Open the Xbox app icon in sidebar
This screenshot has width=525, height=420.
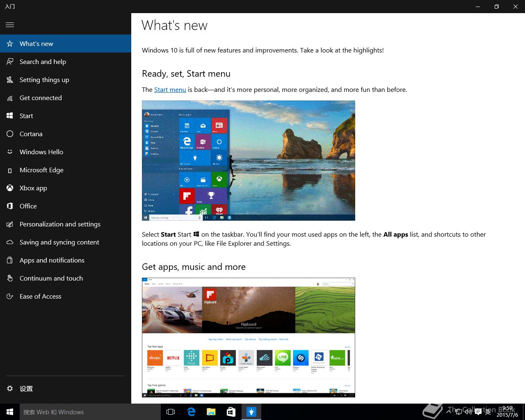[x=10, y=188]
